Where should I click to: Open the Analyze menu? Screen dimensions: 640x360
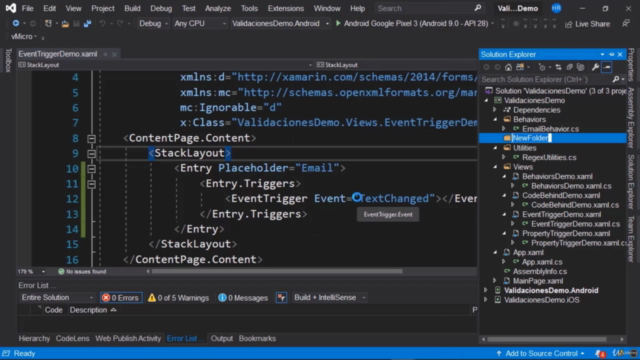point(218,8)
